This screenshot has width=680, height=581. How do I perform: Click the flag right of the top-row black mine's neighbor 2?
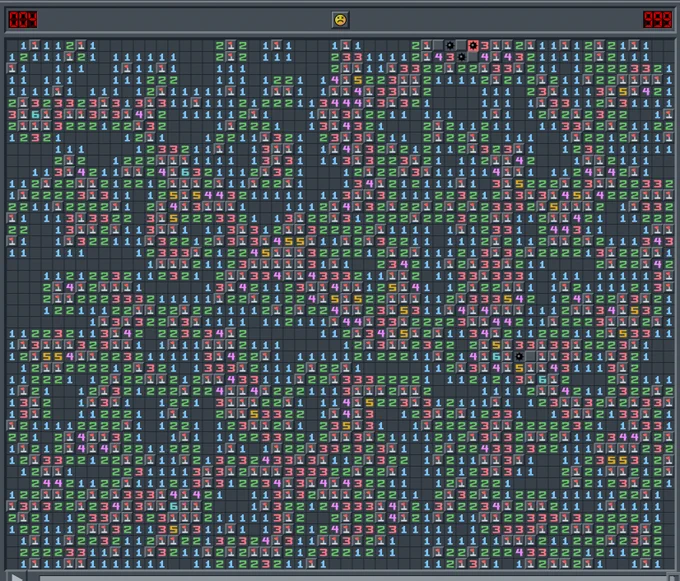427,45
